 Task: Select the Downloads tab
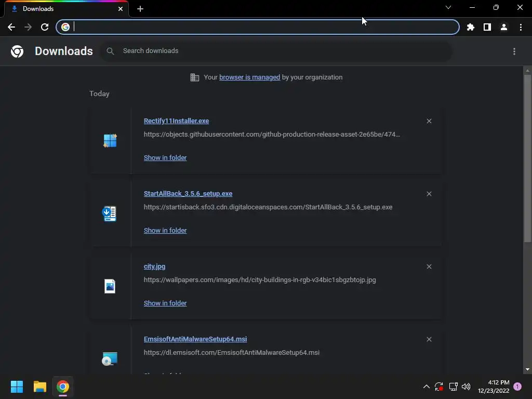pos(66,9)
